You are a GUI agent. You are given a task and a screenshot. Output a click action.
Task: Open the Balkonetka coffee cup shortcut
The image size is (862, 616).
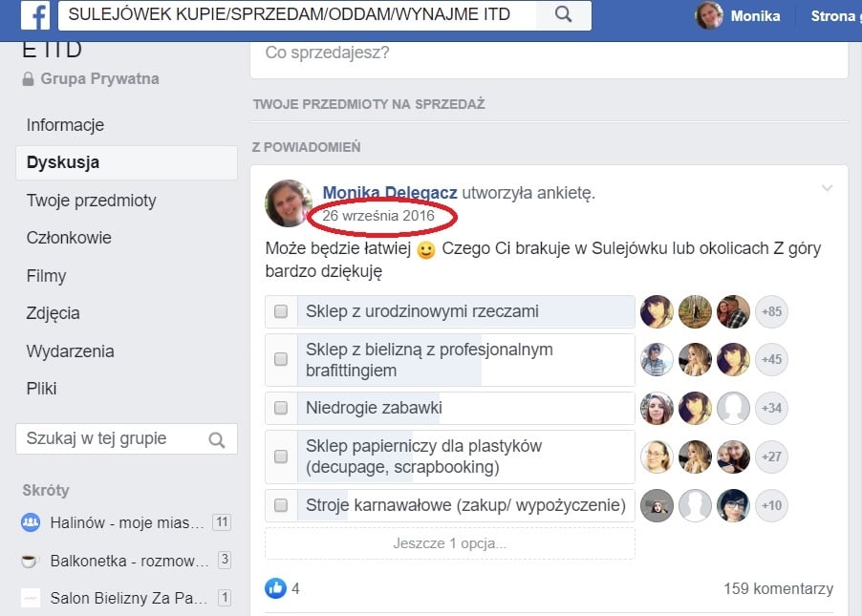tap(31, 560)
